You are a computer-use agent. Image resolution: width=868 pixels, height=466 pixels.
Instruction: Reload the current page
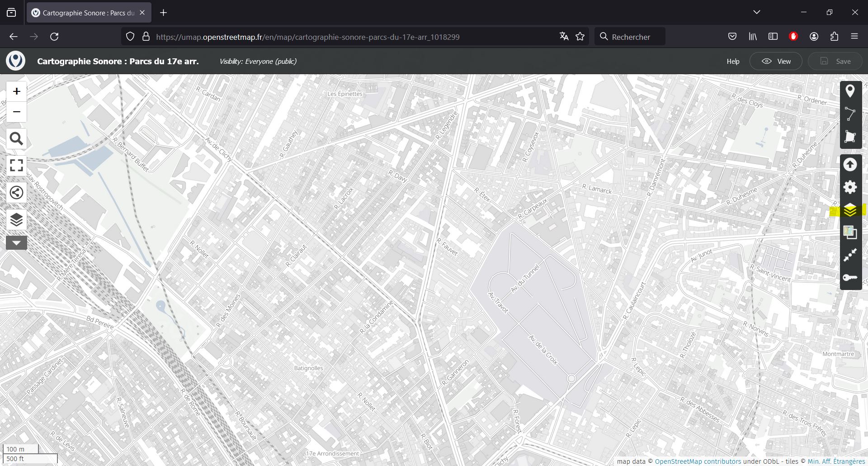click(x=54, y=37)
